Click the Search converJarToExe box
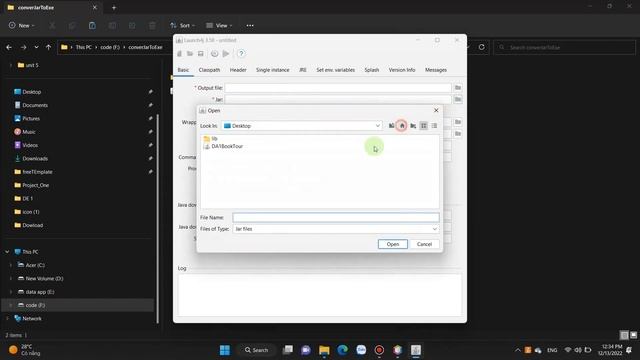 (564, 47)
